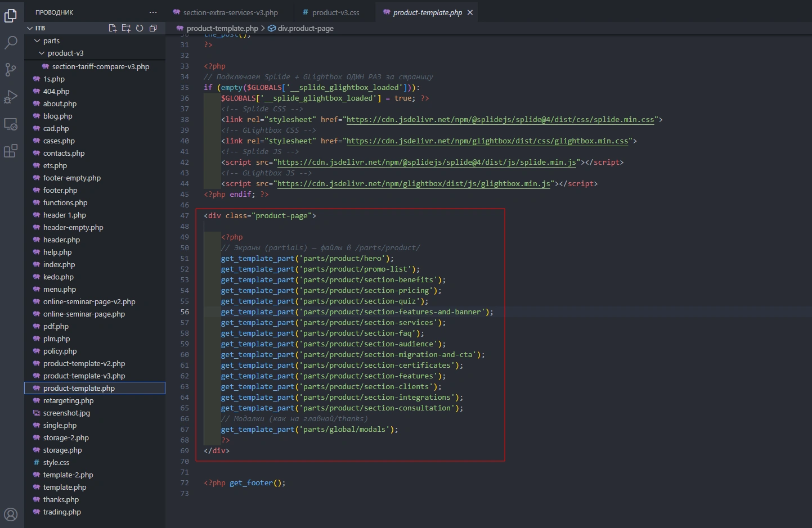Open the Accounts menu icon
This screenshot has width=812, height=528.
point(11,514)
